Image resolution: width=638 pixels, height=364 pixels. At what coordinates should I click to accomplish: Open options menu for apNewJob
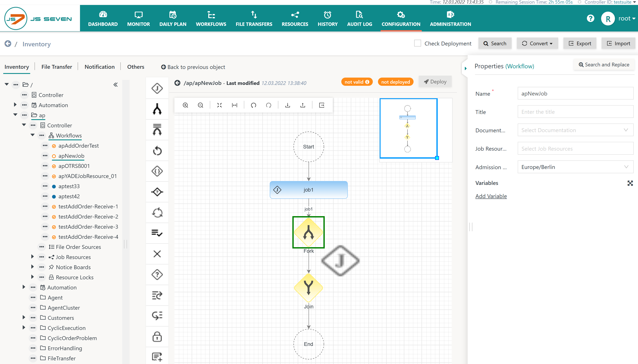(45, 156)
